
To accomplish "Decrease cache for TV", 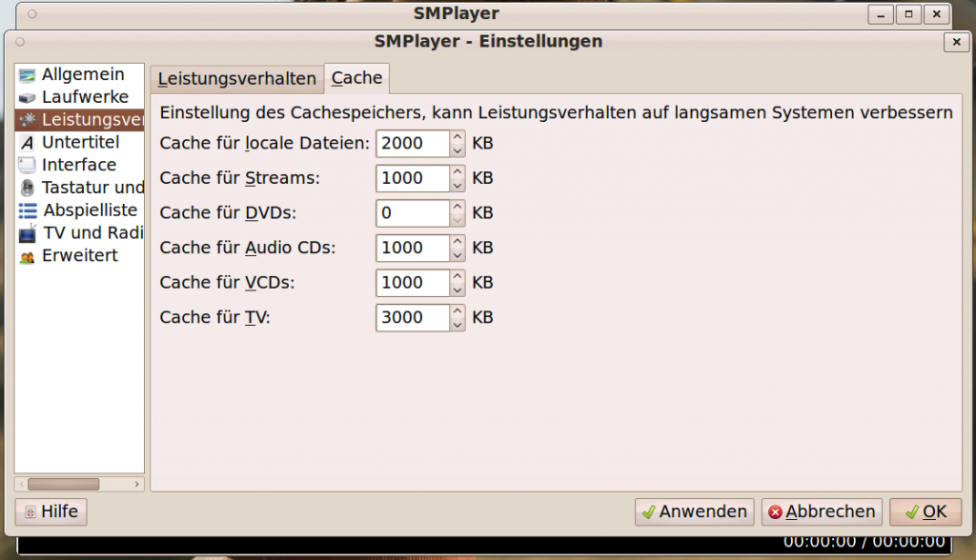I will pyautogui.click(x=457, y=324).
